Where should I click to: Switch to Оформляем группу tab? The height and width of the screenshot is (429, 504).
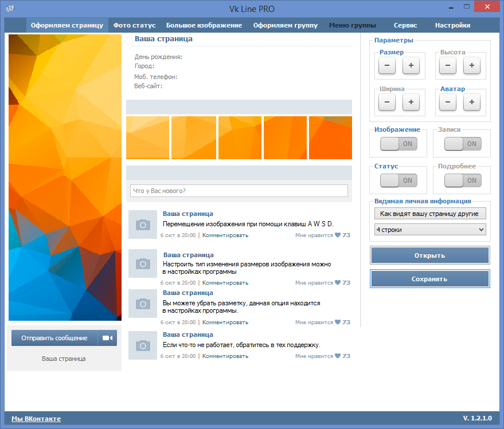pyautogui.click(x=286, y=25)
